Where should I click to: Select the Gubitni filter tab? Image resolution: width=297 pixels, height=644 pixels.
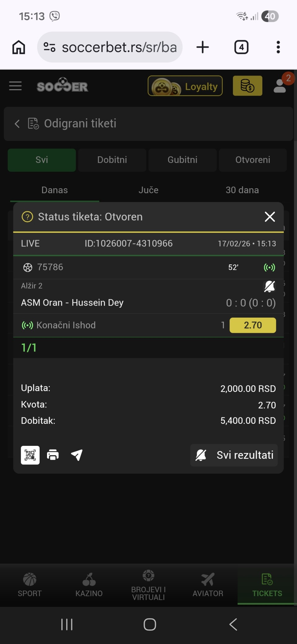click(x=182, y=160)
